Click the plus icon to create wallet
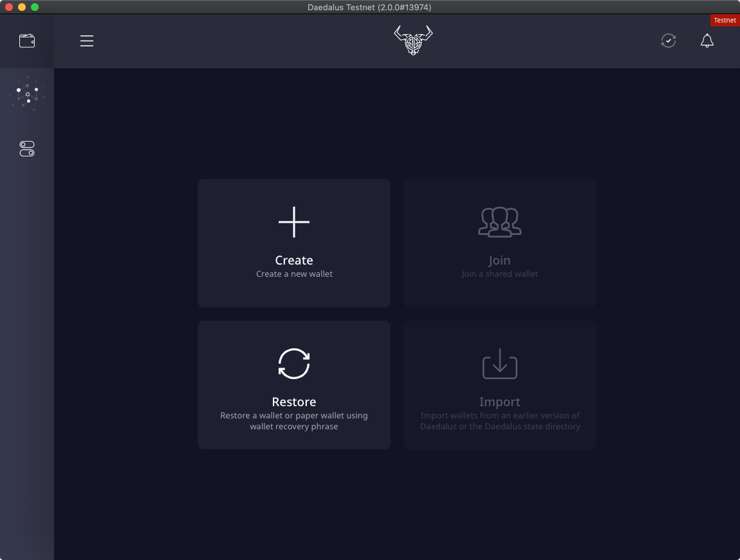The image size is (740, 560). coord(294,222)
